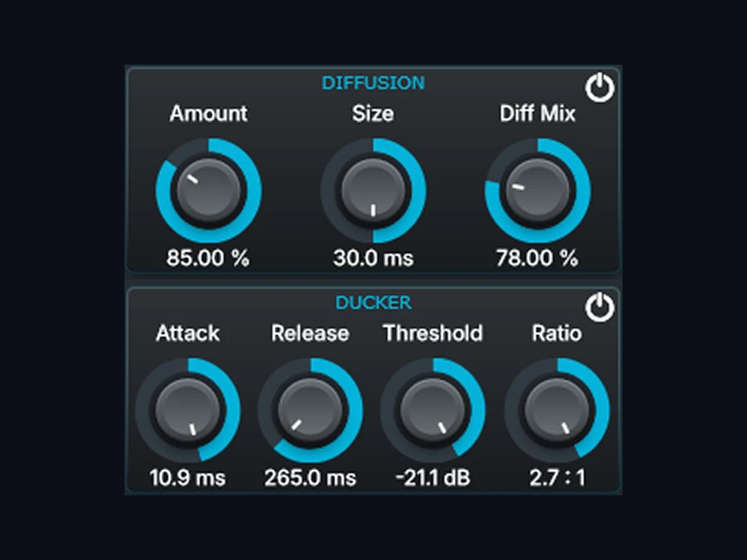Click the Size label

coord(373,113)
